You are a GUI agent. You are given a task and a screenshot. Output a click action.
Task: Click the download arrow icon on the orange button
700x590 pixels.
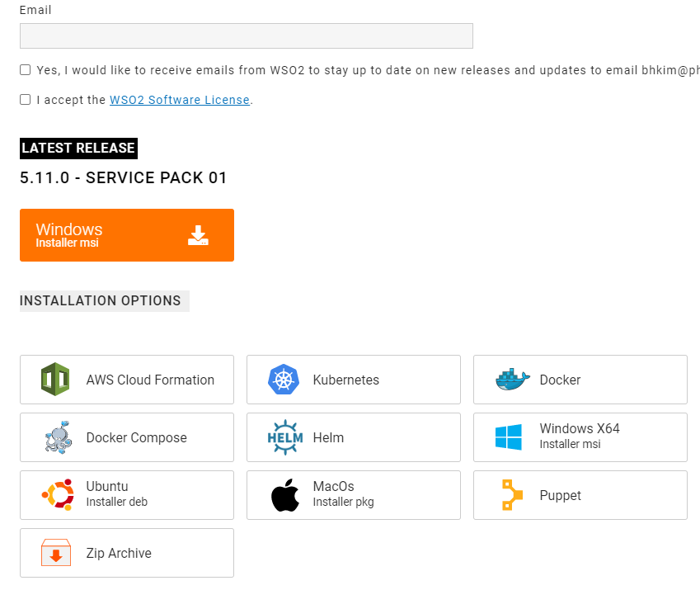[x=198, y=235]
